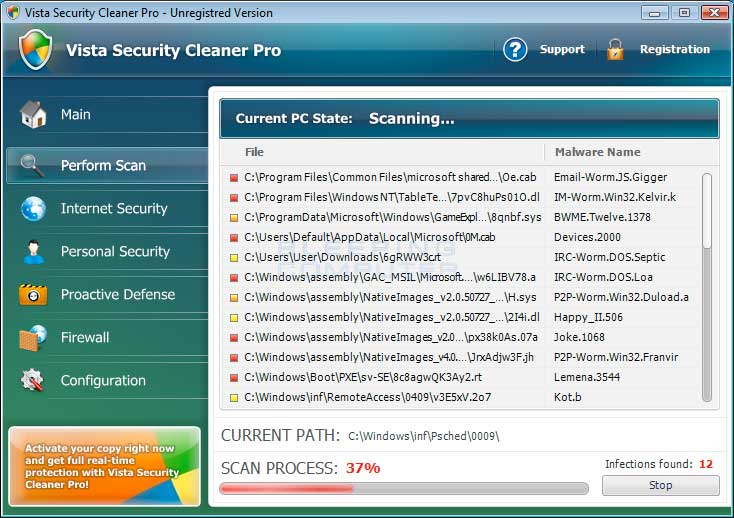Click the Internet Security globe icon
This screenshot has width=734, height=518.
(x=33, y=208)
